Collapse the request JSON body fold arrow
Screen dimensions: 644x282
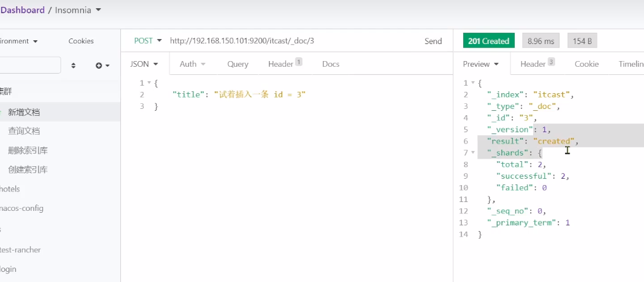(x=149, y=83)
